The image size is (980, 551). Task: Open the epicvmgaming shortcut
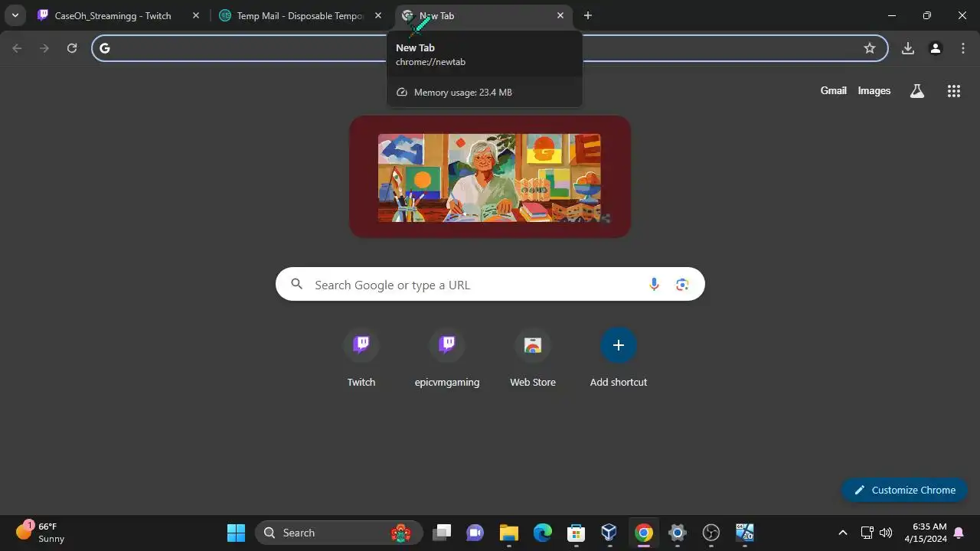[447, 358]
